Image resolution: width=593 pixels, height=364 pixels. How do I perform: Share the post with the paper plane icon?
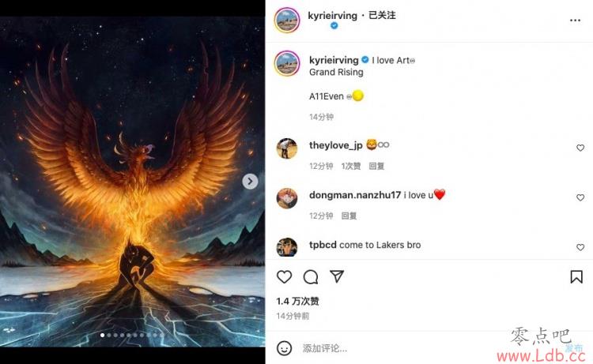[337, 276]
